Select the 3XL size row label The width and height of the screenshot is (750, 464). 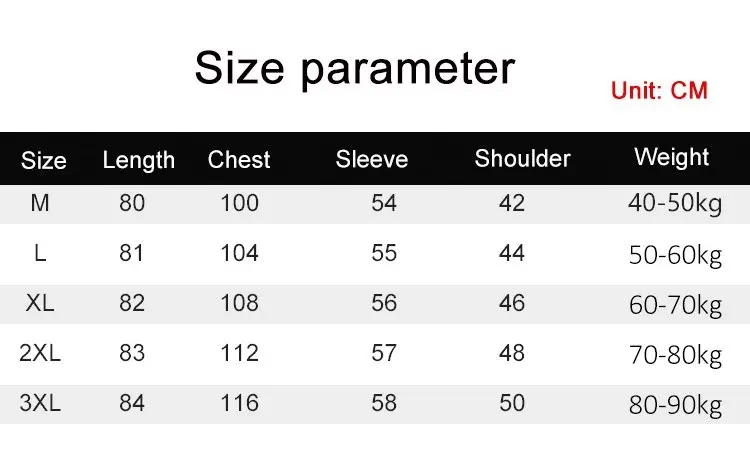[x=40, y=404]
